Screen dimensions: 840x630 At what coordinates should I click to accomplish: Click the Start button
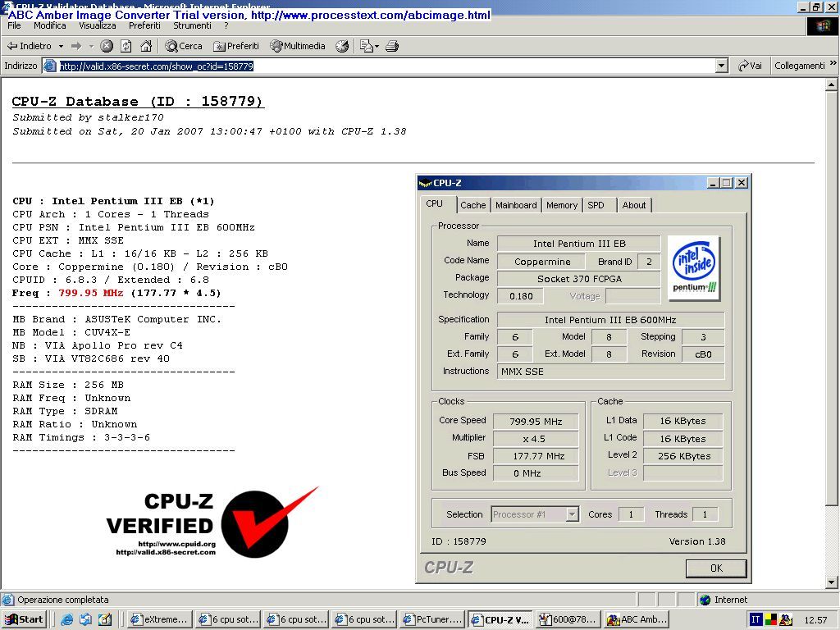point(25,619)
